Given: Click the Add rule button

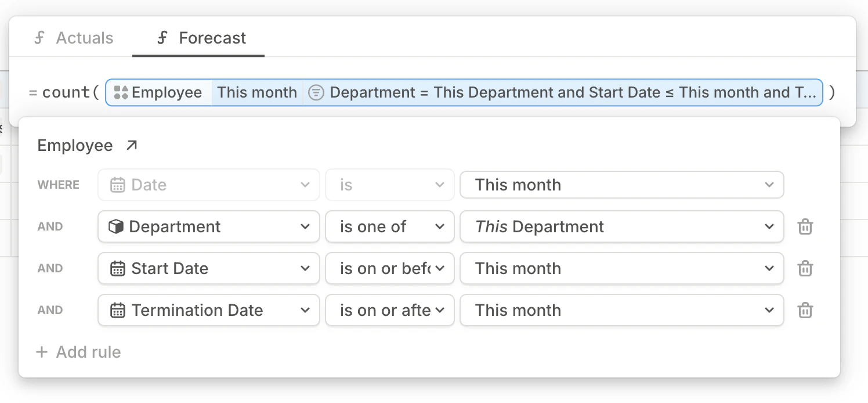Looking at the screenshot, I should (79, 352).
